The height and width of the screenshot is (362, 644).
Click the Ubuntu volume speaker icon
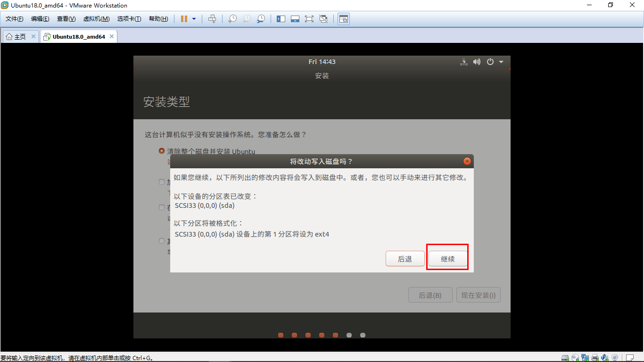pos(477,62)
